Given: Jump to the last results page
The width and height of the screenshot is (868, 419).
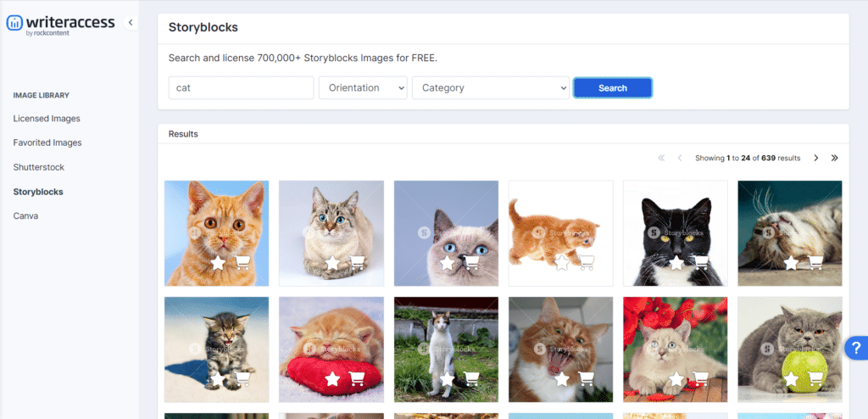Looking at the screenshot, I should (x=835, y=158).
